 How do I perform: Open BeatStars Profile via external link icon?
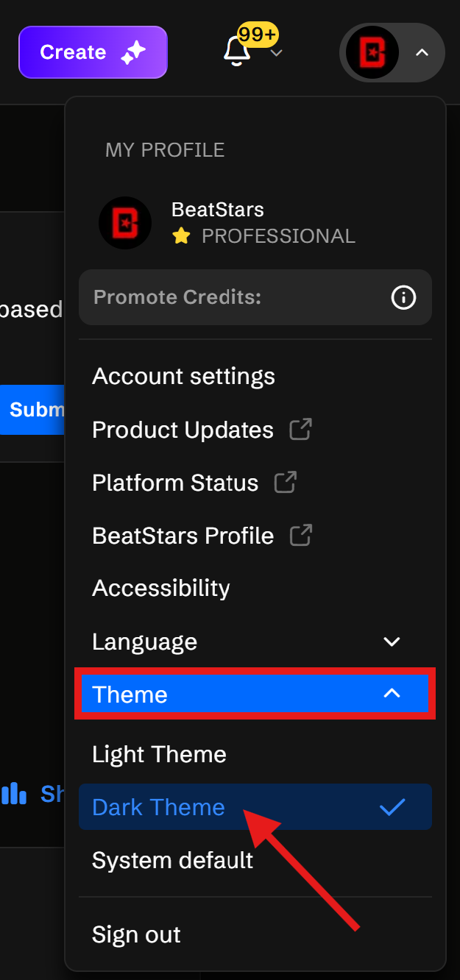[300, 535]
